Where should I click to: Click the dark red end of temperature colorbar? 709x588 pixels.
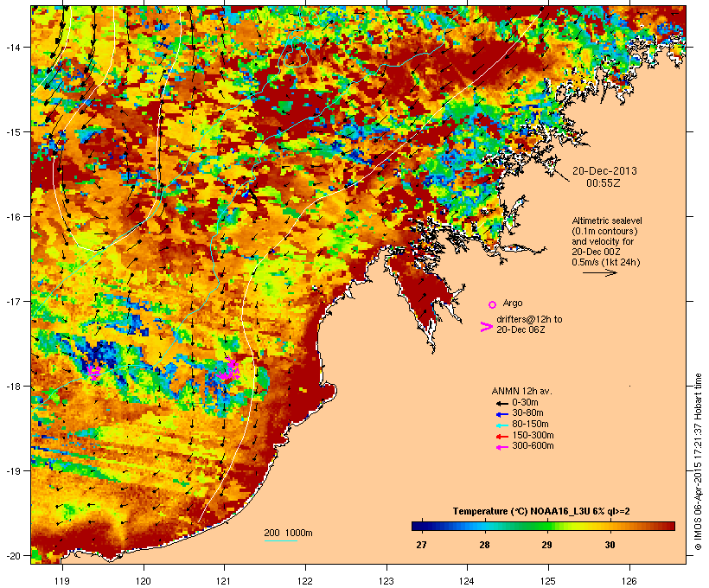tap(669, 526)
